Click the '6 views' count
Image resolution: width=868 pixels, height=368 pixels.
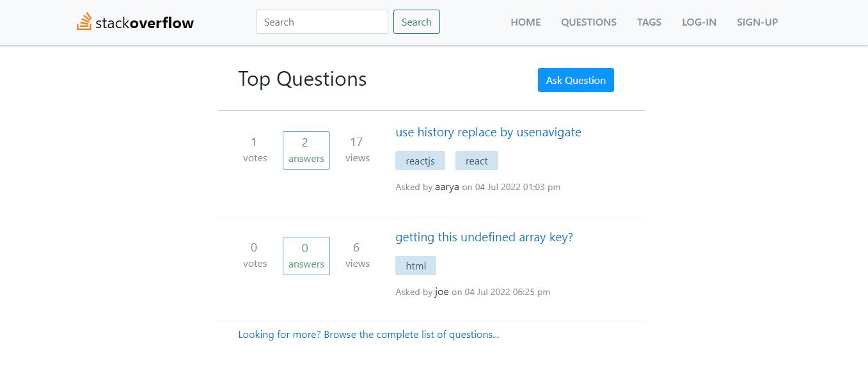coord(357,255)
